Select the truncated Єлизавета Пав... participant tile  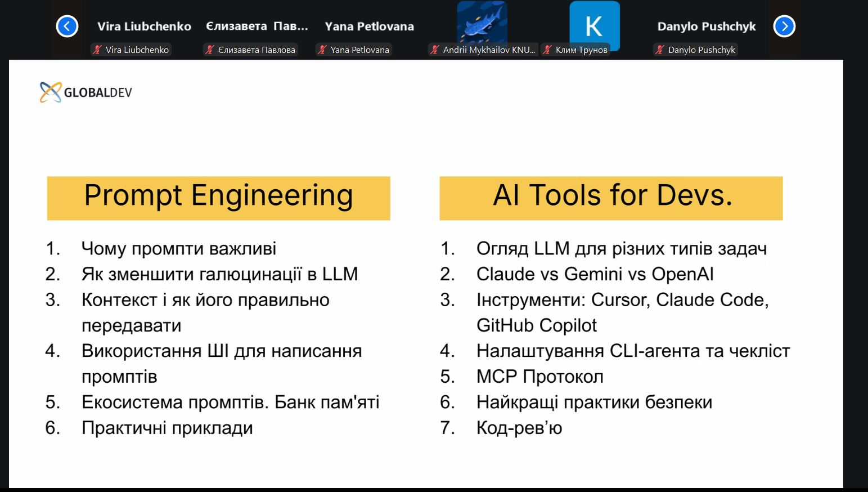257,26
